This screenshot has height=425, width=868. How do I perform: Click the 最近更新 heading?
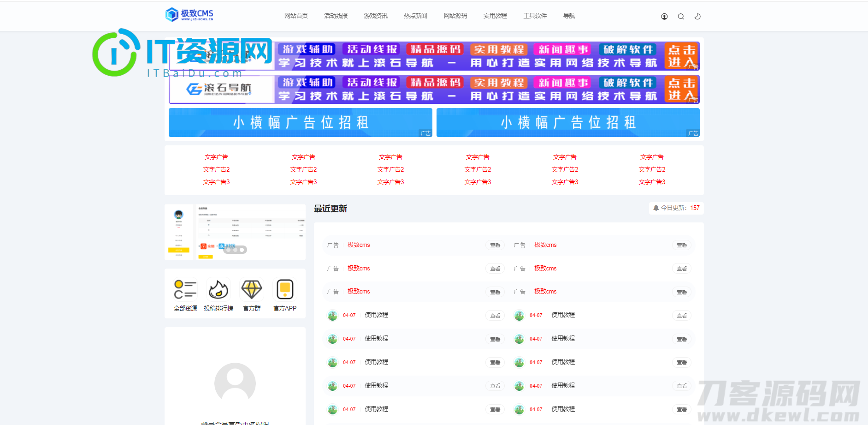point(331,209)
